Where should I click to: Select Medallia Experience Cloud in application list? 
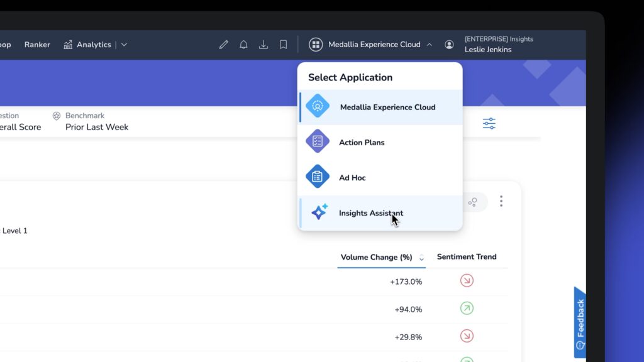(x=380, y=107)
